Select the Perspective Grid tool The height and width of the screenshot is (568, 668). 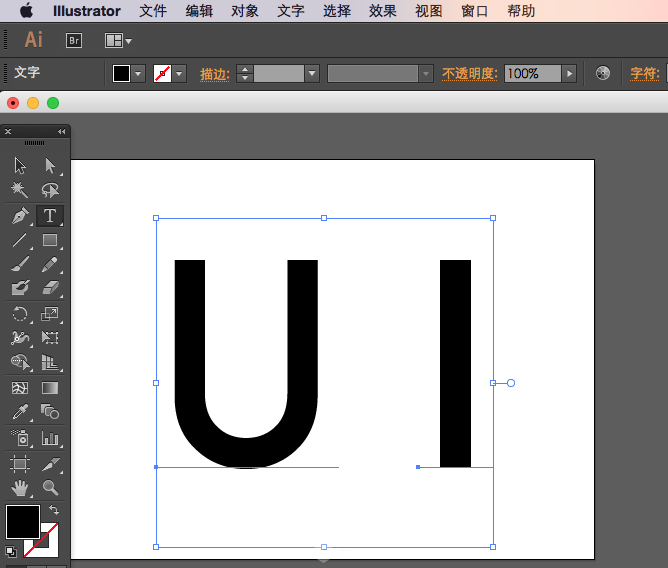point(50,362)
